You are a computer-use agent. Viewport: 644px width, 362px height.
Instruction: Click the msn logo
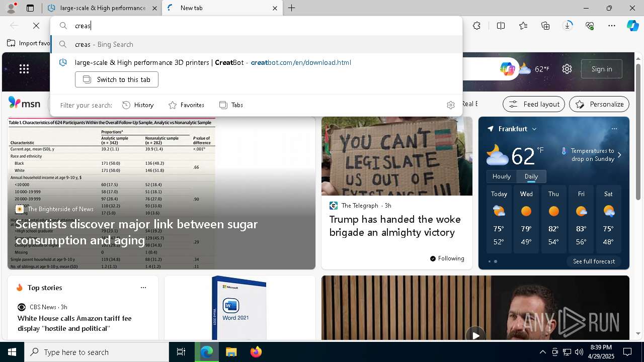[x=24, y=103]
